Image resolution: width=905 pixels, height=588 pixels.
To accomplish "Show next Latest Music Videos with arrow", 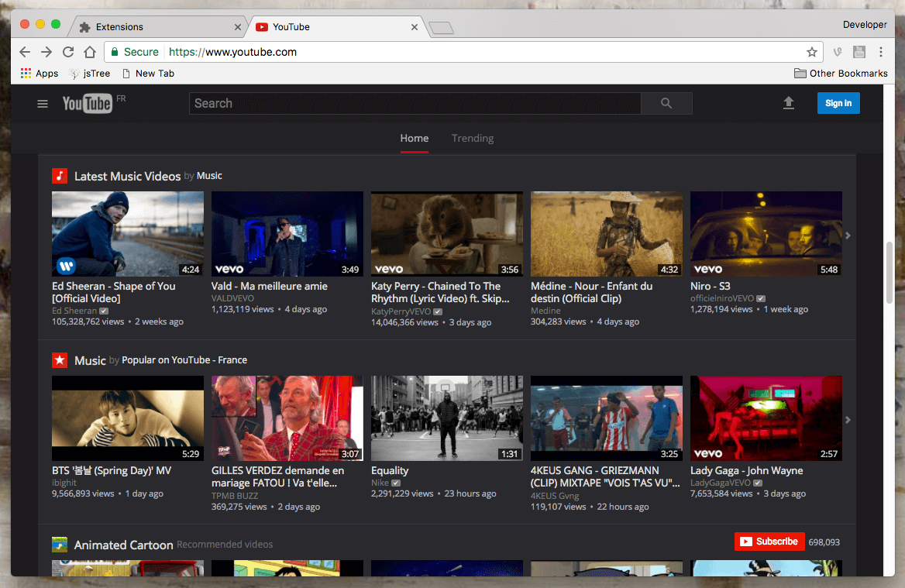I will pos(848,236).
